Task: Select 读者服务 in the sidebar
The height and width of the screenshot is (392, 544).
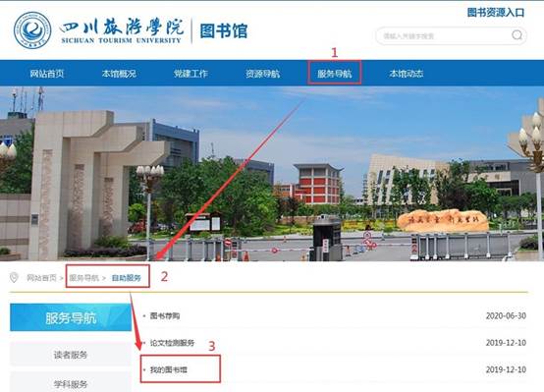Action: 71,355
